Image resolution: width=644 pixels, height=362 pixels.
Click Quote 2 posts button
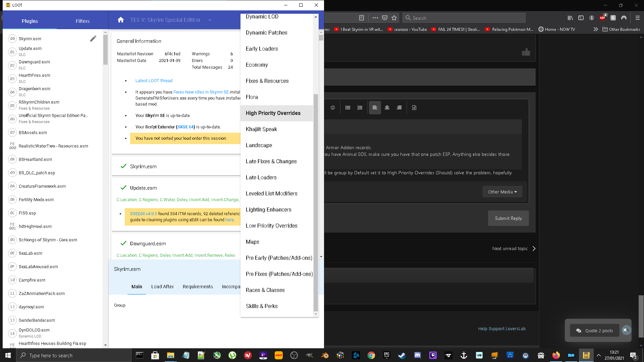[595, 330]
